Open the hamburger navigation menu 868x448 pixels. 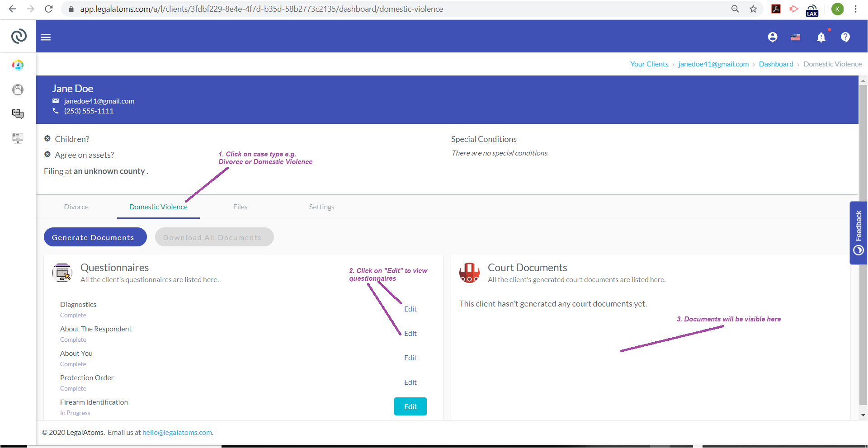(x=46, y=37)
